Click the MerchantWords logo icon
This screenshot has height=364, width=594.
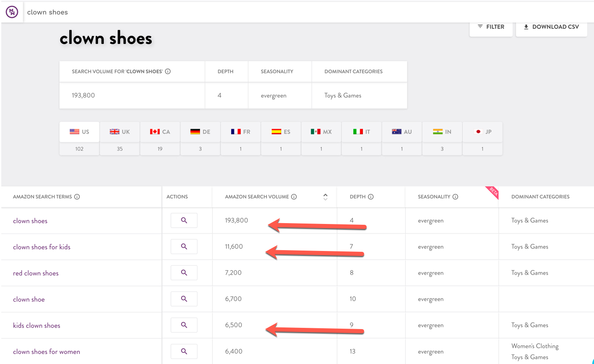coord(12,12)
